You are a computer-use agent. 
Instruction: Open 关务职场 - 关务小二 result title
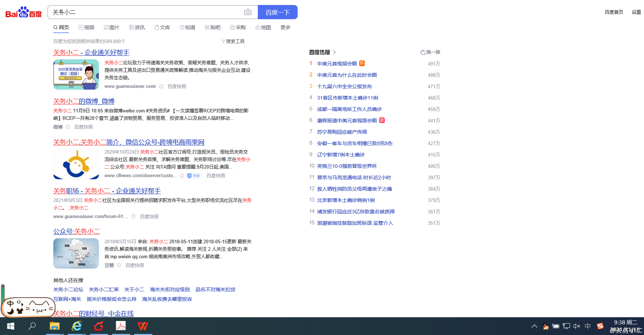tap(107, 191)
